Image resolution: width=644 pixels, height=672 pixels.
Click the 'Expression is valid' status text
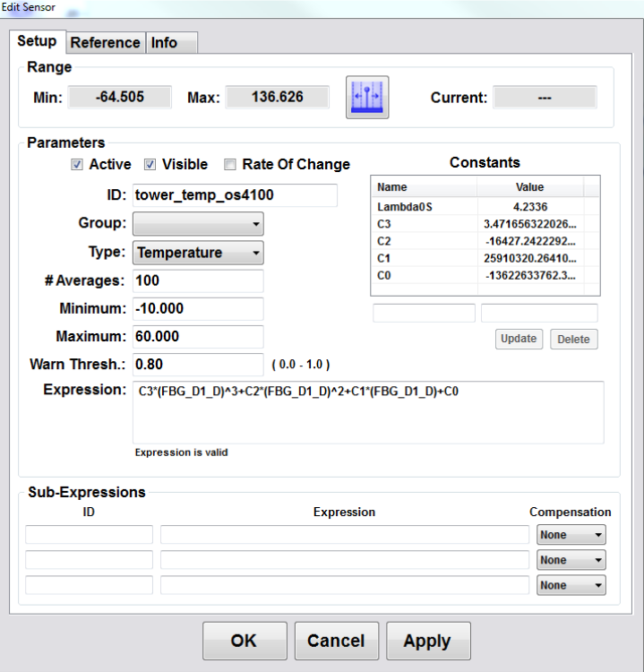click(x=181, y=452)
